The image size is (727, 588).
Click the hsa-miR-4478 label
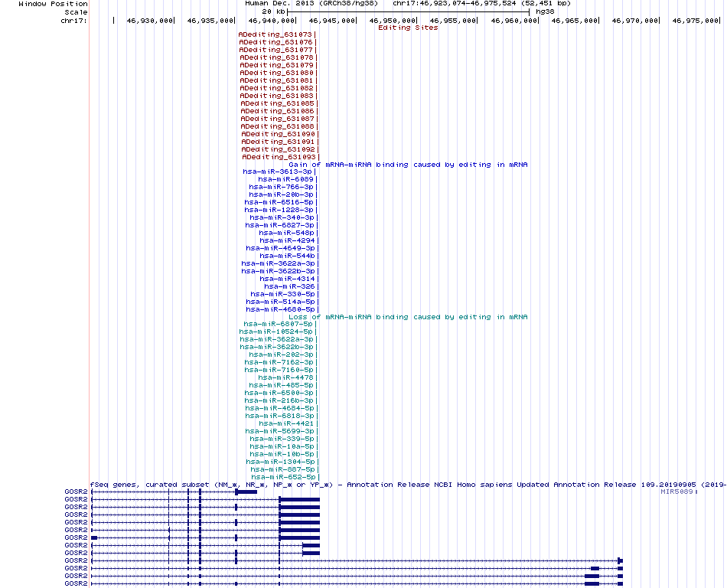pos(286,377)
